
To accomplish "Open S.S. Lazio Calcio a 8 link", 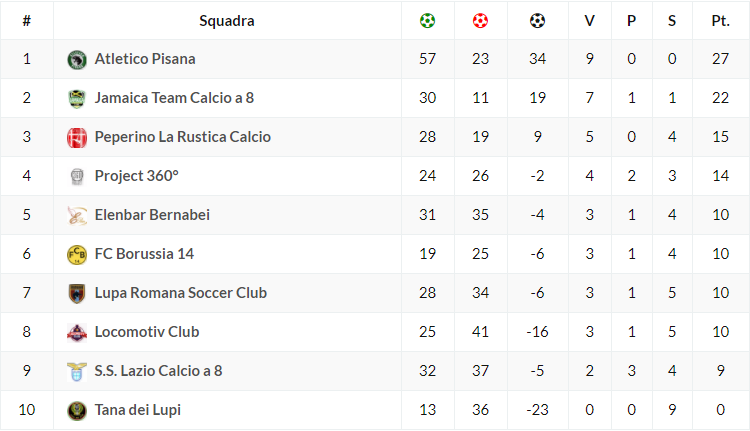I will click(158, 371).
